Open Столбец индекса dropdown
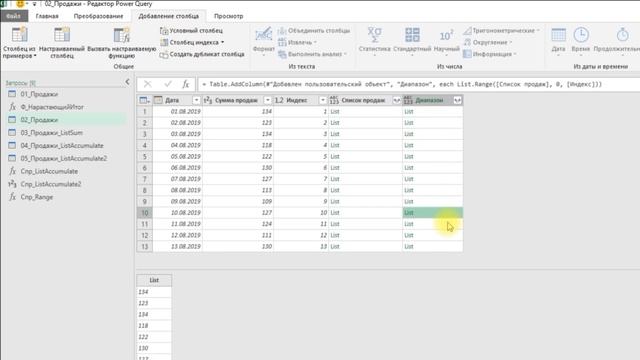The width and height of the screenshot is (640, 360). pos(192,42)
